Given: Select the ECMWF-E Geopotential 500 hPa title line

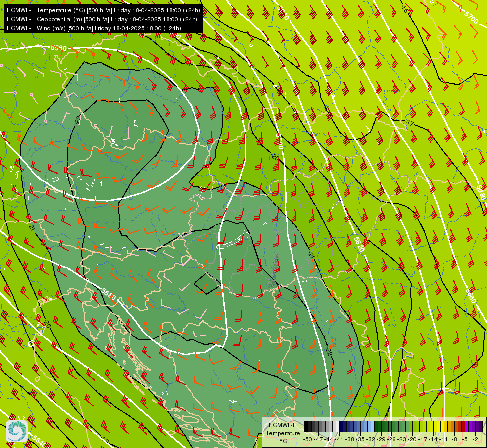Looking at the screenshot, I should coord(102,19).
